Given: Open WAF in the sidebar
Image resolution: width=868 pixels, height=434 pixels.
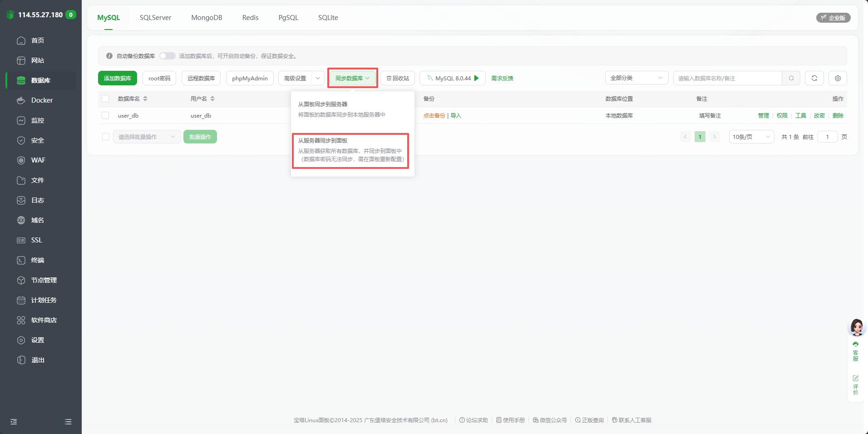Looking at the screenshot, I should tap(38, 160).
